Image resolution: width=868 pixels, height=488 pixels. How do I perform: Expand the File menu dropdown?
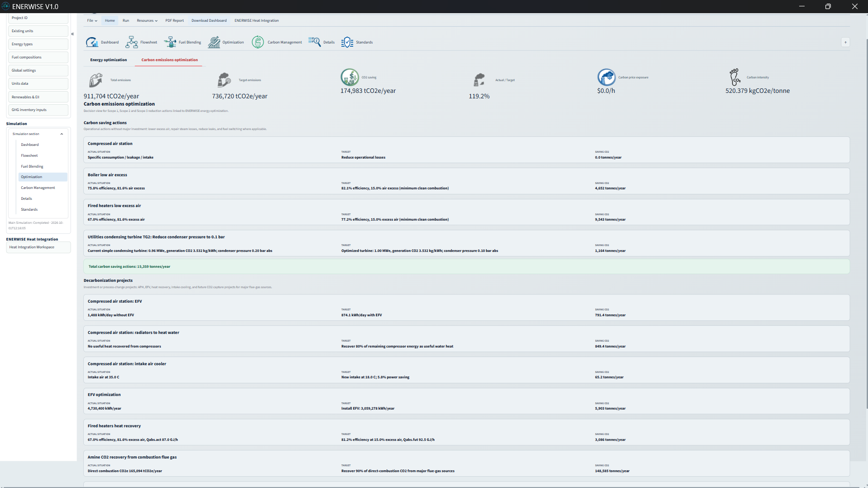[92, 20]
